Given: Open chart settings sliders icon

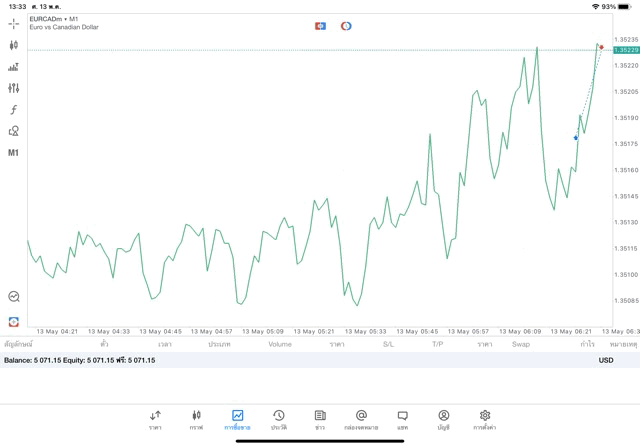Looking at the screenshot, I should click(13, 89).
